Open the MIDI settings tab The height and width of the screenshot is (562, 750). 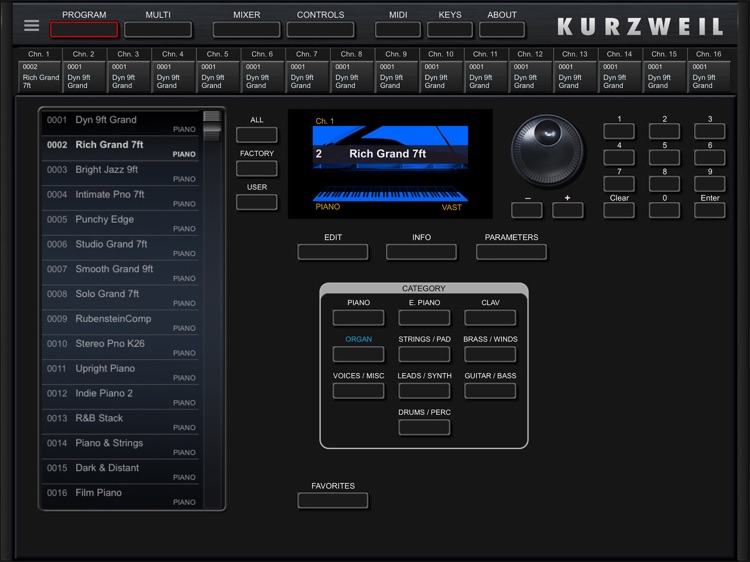click(398, 30)
